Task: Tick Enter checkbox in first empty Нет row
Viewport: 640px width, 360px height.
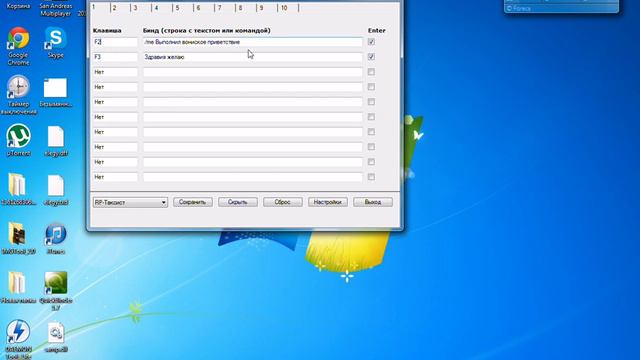Action: (371, 72)
